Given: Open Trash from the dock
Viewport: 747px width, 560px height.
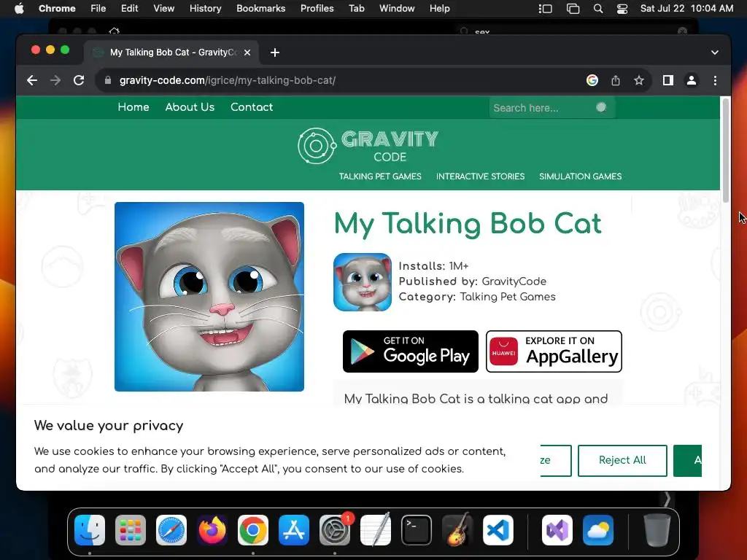Looking at the screenshot, I should (x=657, y=529).
